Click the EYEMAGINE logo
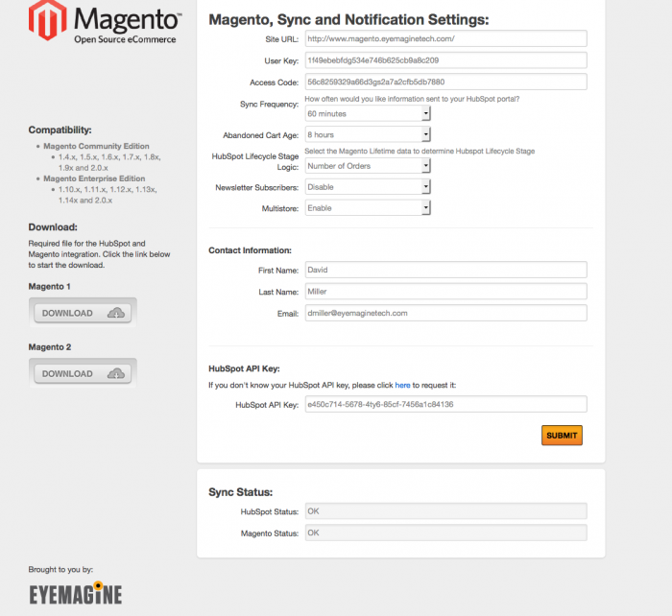 click(x=76, y=593)
